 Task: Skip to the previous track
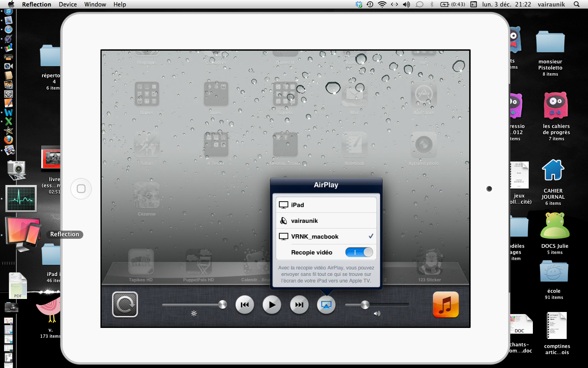click(x=245, y=305)
